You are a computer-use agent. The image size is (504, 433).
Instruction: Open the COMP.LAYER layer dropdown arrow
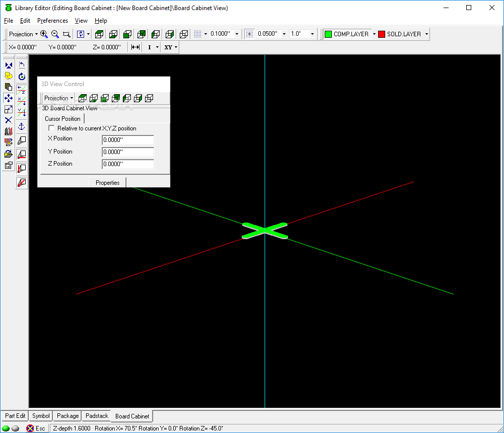(x=374, y=34)
